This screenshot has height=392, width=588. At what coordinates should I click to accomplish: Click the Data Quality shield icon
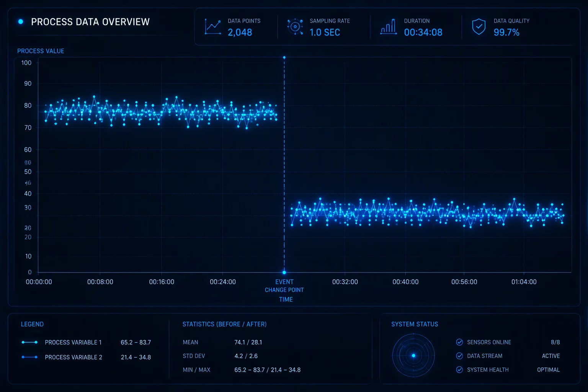pos(479,27)
